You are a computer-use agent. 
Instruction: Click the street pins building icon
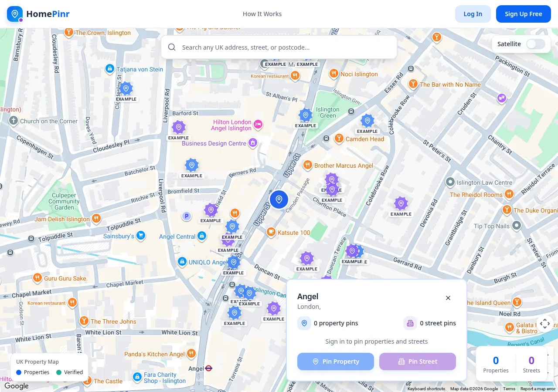(410, 323)
